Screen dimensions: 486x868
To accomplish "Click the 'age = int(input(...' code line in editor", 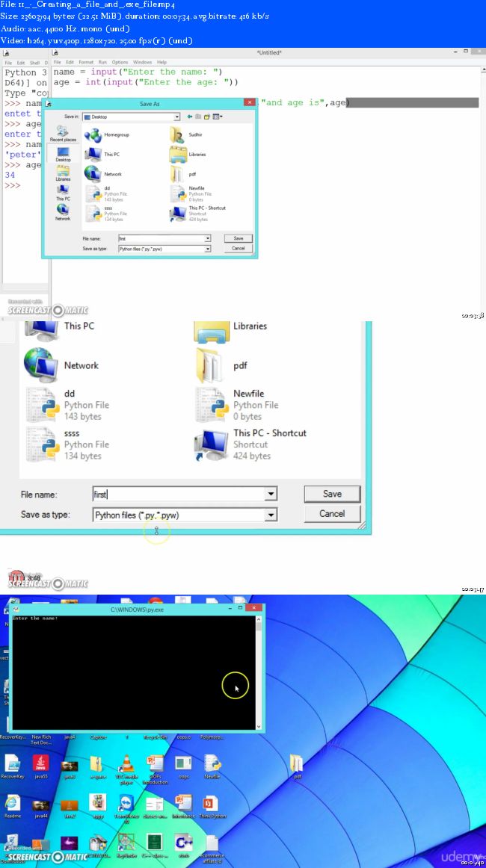I will (146, 82).
